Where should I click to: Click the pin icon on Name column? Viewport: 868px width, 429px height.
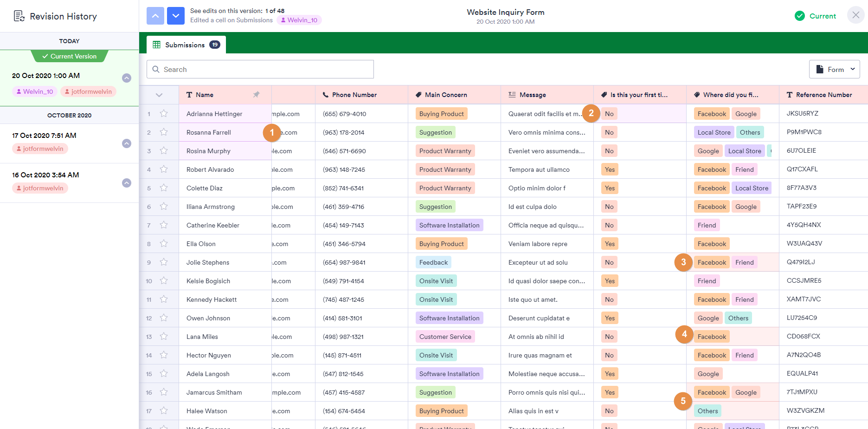pyautogui.click(x=256, y=95)
